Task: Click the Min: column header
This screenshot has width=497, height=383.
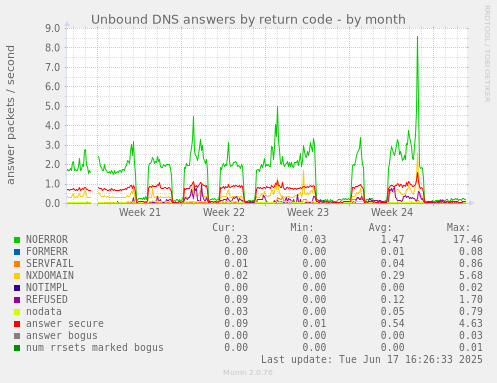Action: click(302, 227)
